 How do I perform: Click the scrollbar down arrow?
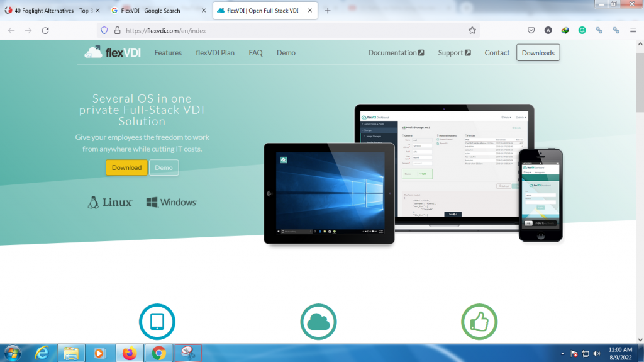click(640, 340)
